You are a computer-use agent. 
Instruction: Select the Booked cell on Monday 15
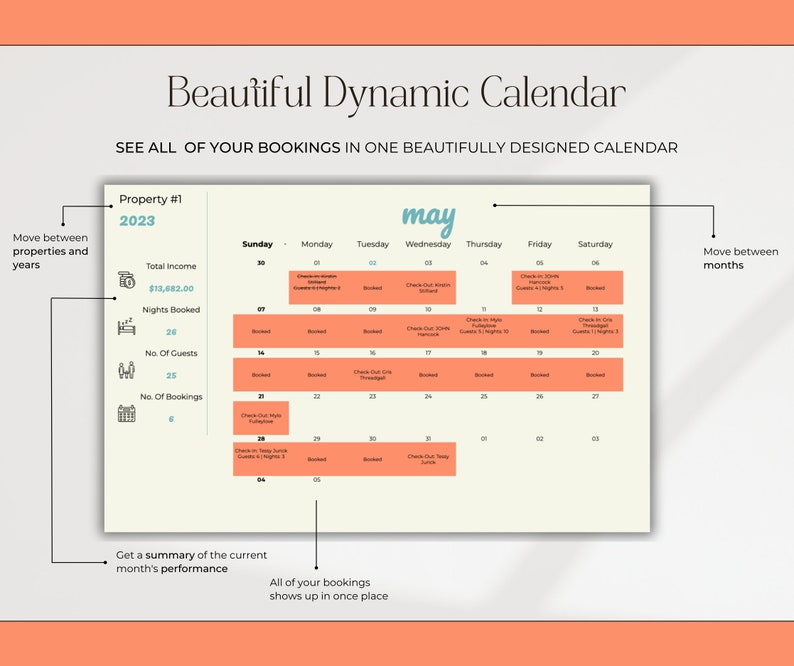coord(317,374)
